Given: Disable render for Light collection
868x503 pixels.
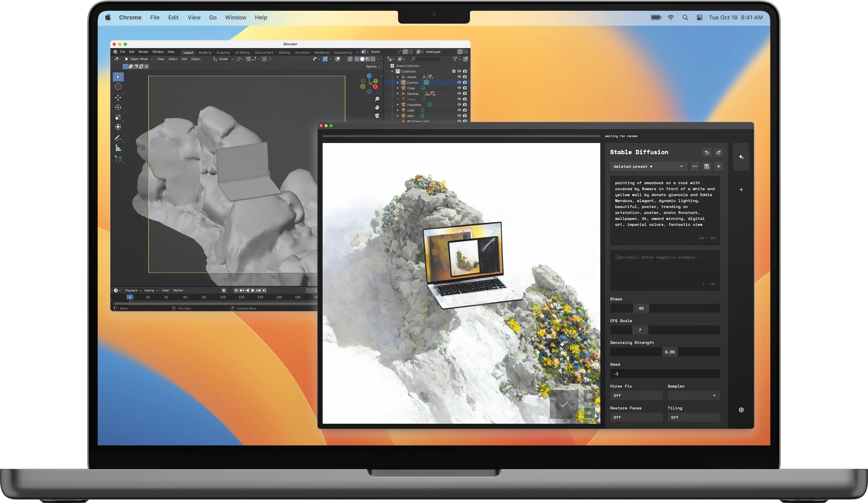Looking at the screenshot, I should 465,110.
